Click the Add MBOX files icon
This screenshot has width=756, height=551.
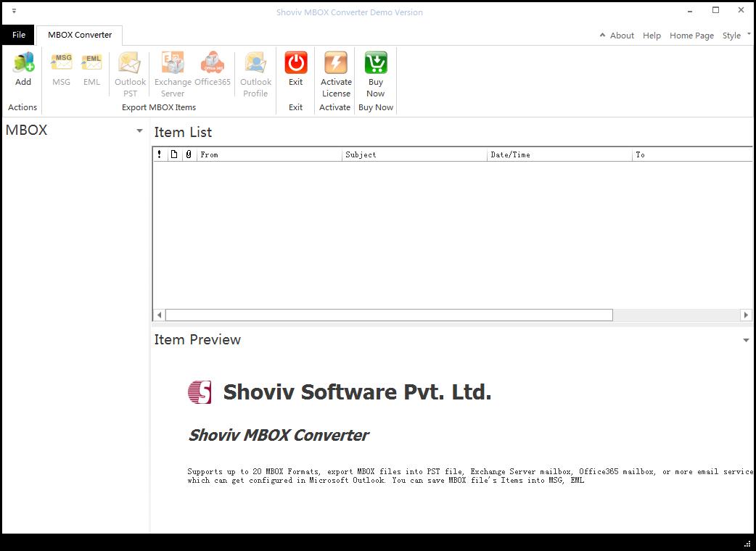[23, 63]
